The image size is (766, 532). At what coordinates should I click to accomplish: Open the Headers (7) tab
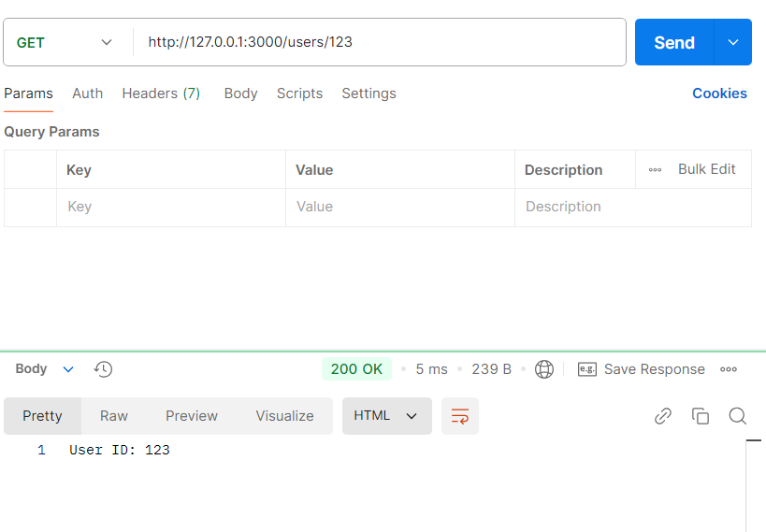161,93
